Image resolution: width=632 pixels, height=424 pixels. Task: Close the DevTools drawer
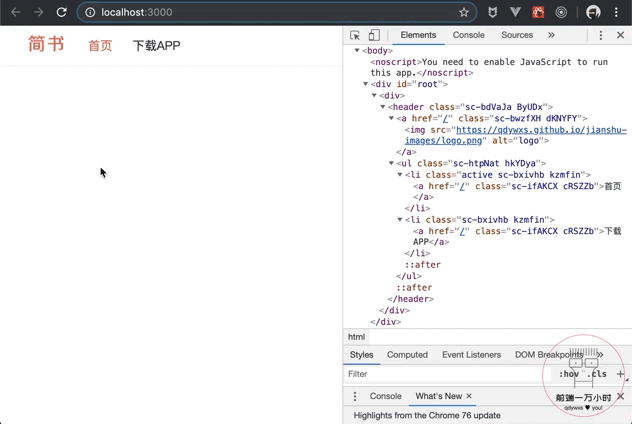pos(621,396)
